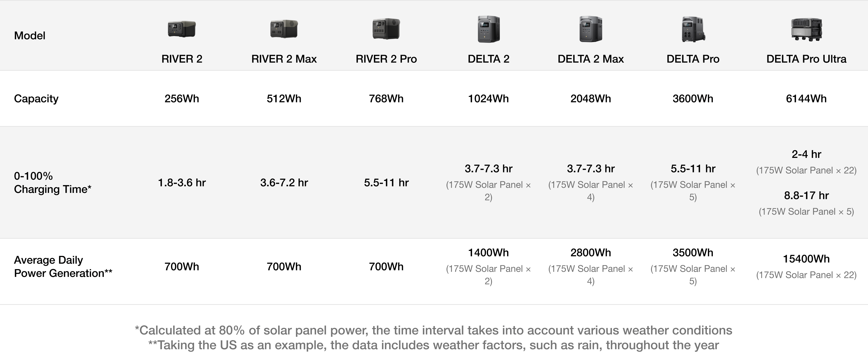Select the RIVER 2 Max model name
Screen dimensions: 868x357
tap(284, 59)
